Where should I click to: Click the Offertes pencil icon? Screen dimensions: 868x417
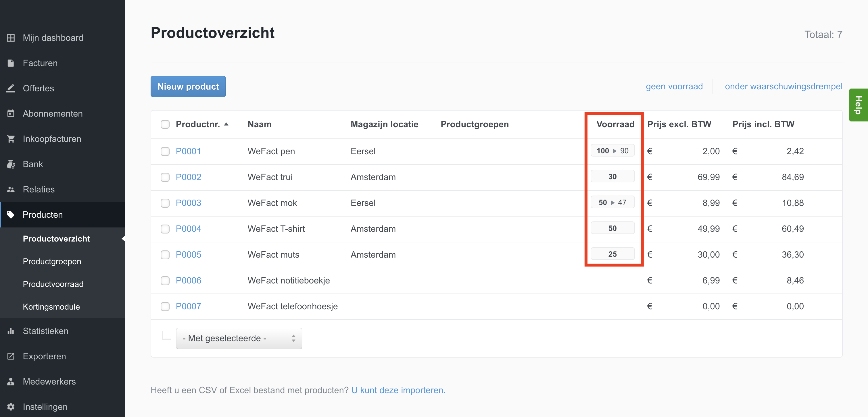point(11,88)
